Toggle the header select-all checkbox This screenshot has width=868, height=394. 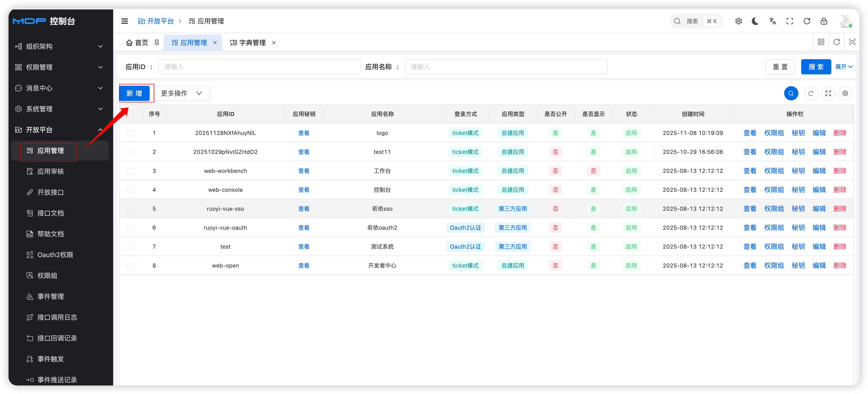tap(130, 114)
